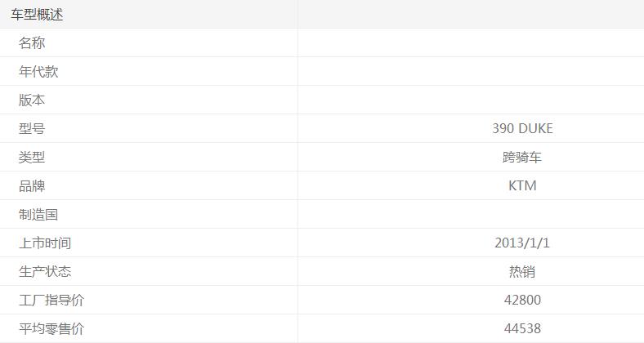Click the 44538 average retail price

pyautogui.click(x=522, y=329)
